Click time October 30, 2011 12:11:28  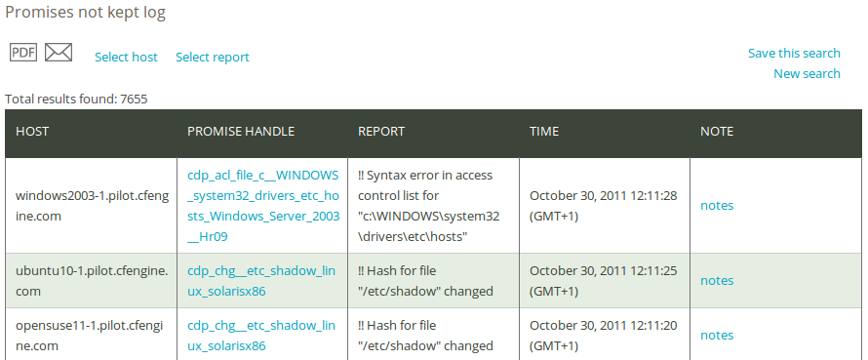coord(604,206)
